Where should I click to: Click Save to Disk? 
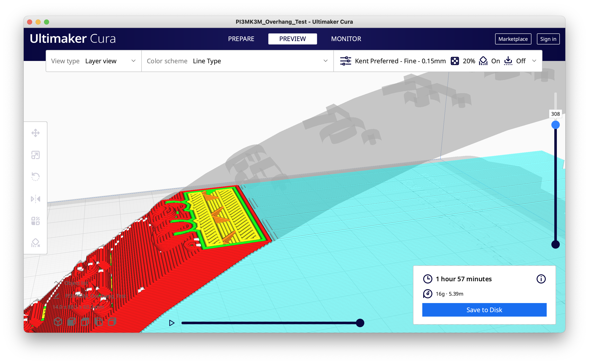(x=484, y=310)
